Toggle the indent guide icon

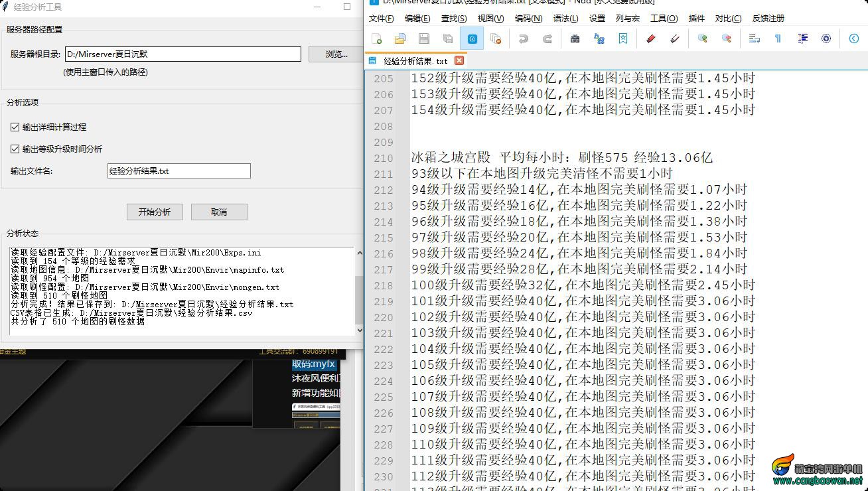click(802, 38)
